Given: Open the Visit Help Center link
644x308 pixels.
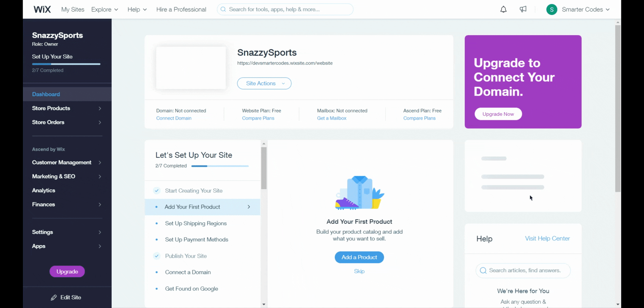Looking at the screenshot, I should (548, 238).
